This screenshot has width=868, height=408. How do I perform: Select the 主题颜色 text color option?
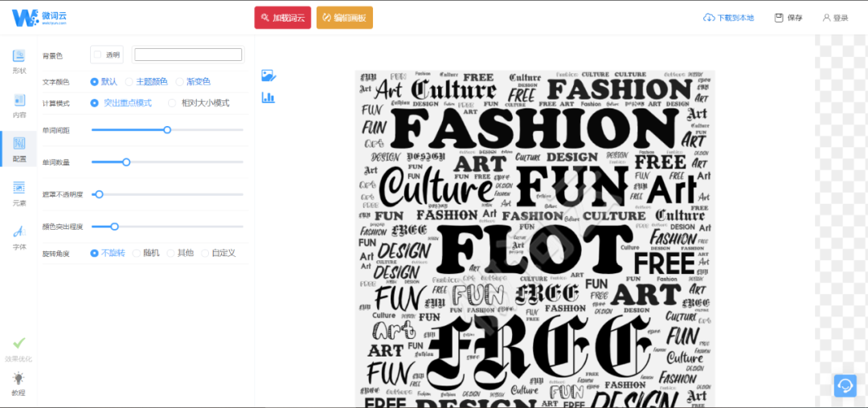click(146, 81)
